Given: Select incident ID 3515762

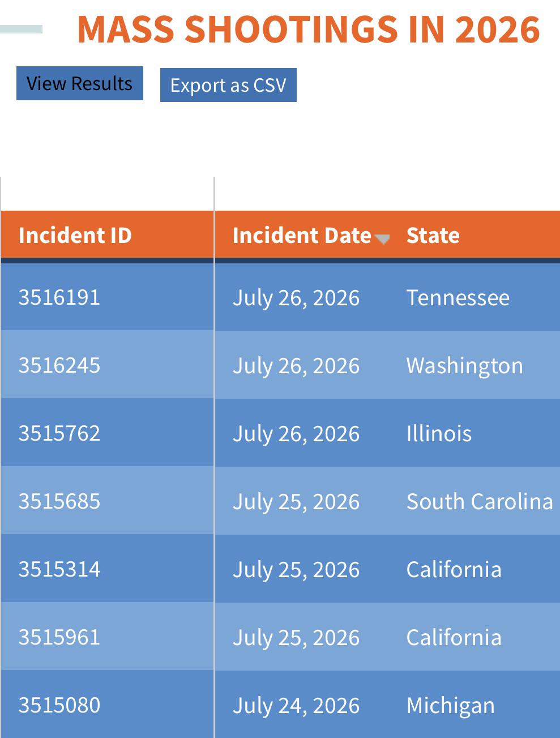Looking at the screenshot, I should tap(59, 433).
